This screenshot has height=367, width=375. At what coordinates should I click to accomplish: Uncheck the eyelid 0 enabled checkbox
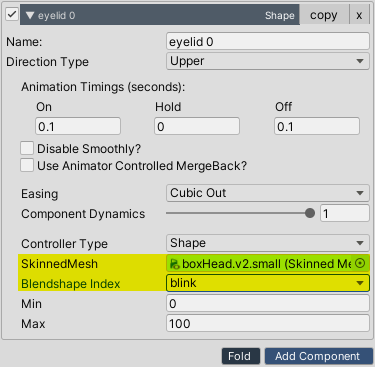point(12,14)
